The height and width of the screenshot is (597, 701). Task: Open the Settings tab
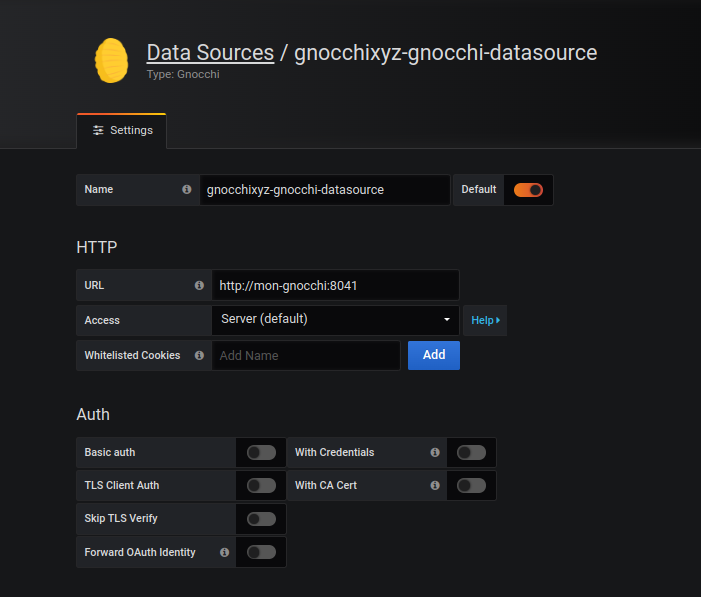tap(122, 130)
